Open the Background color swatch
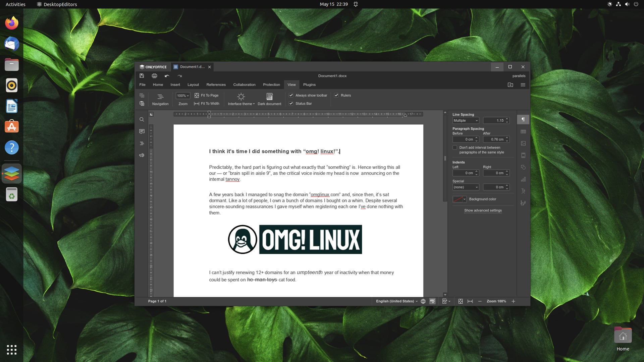 tap(460, 199)
